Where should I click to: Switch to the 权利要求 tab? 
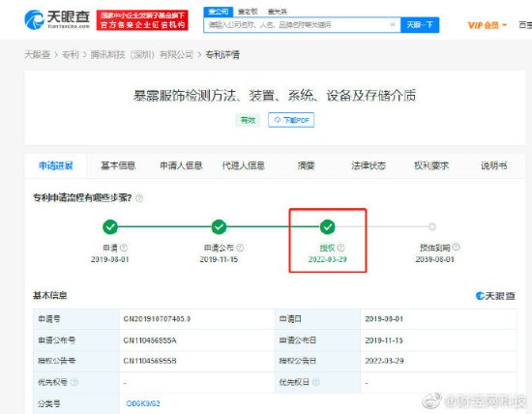tap(431, 165)
